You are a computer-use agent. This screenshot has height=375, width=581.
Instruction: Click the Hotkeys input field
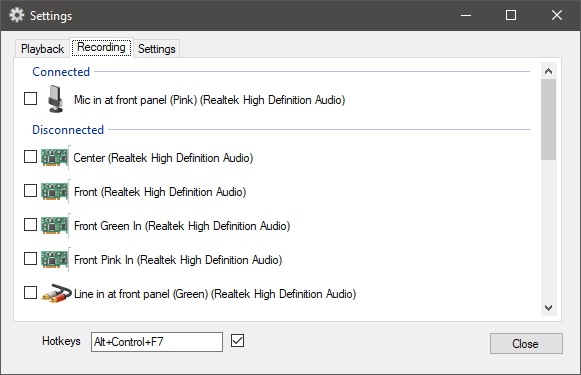point(157,342)
